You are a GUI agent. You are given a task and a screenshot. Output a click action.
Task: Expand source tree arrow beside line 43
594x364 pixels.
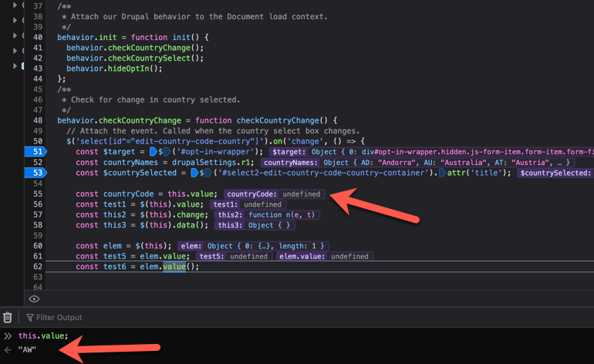point(15,66)
